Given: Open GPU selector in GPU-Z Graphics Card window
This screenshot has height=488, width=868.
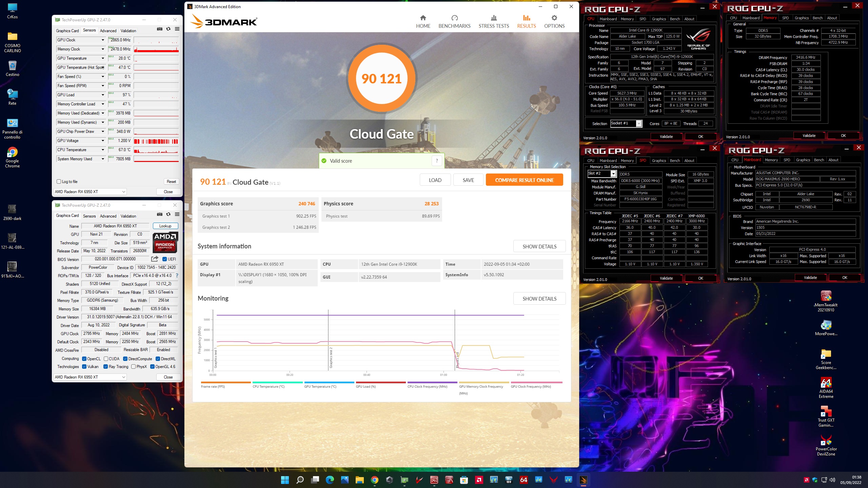Looking at the screenshot, I should pyautogui.click(x=90, y=377).
